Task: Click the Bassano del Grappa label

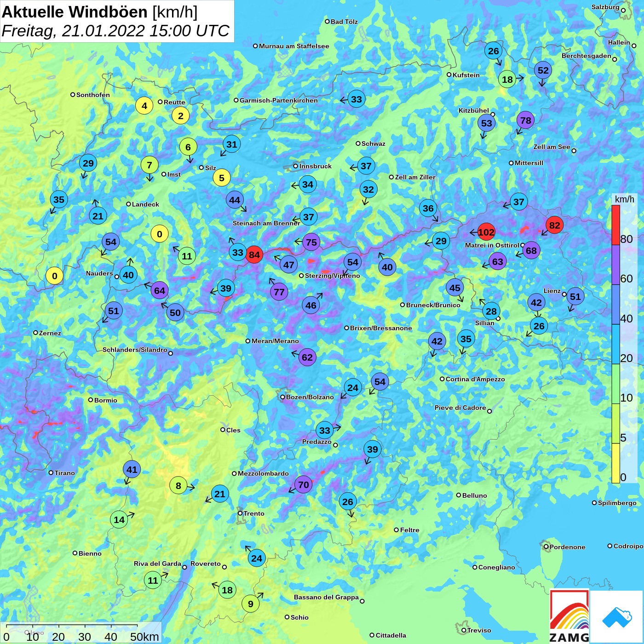Action: click(326, 597)
